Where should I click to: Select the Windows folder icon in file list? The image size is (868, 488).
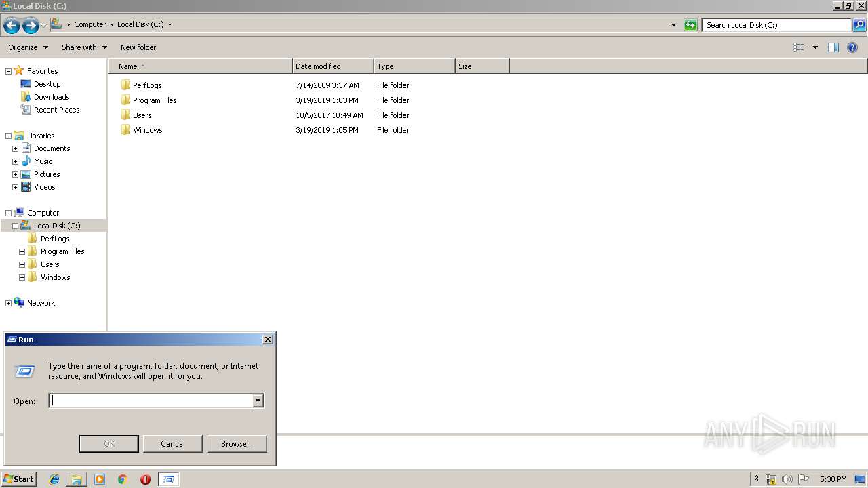pyautogui.click(x=125, y=130)
